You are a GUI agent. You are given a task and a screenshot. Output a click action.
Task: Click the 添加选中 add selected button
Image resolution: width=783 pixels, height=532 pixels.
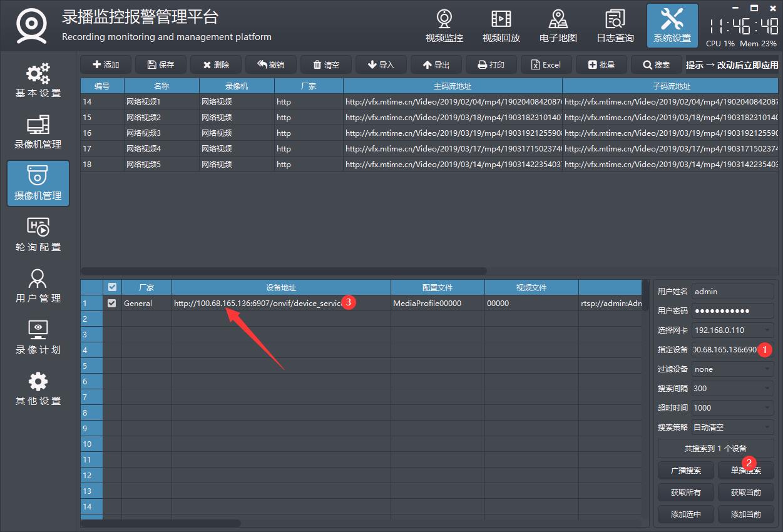[685, 514]
